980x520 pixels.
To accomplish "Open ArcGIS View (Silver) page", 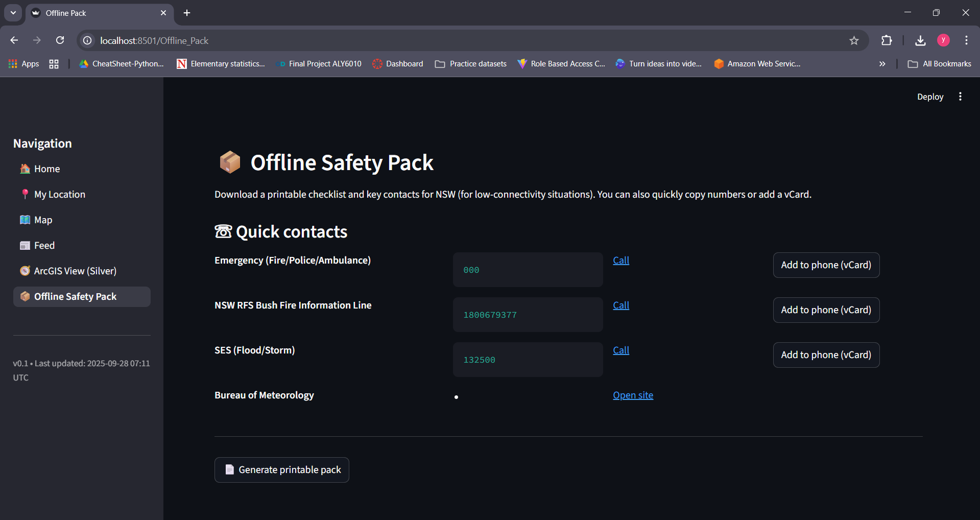I will click(82, 271).
